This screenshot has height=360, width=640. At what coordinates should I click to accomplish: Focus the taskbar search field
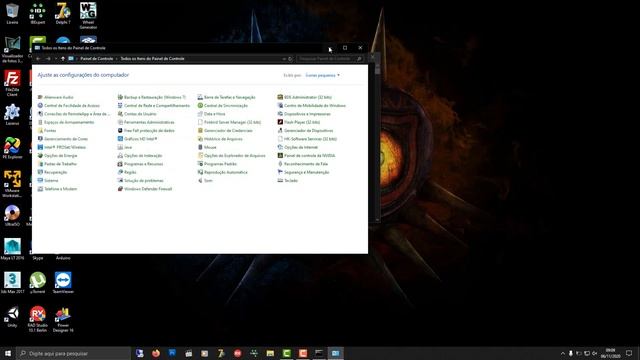(73, 353)
